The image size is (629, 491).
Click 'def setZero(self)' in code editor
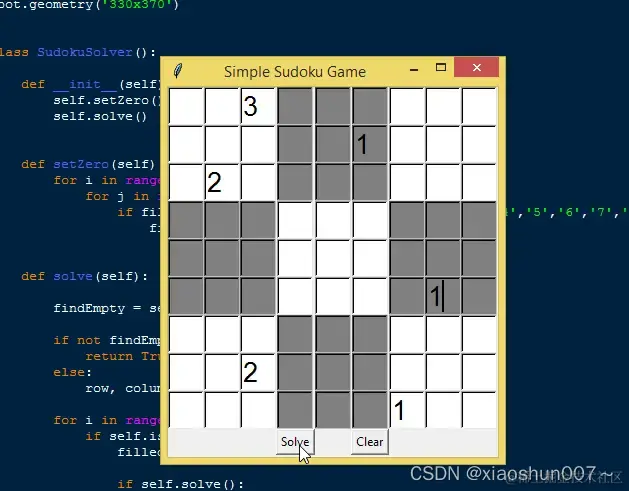88,164
